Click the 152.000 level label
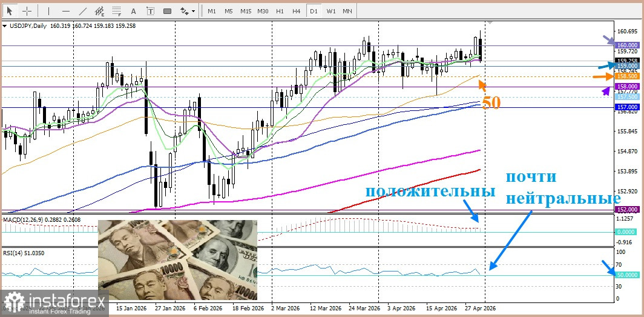 [626, 209]
